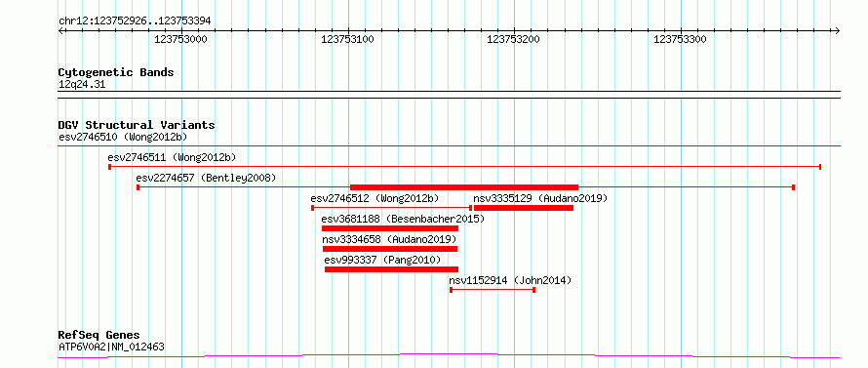Click the thick bar of esv2274657
868x368 pixels.
(x=464, y=187)
